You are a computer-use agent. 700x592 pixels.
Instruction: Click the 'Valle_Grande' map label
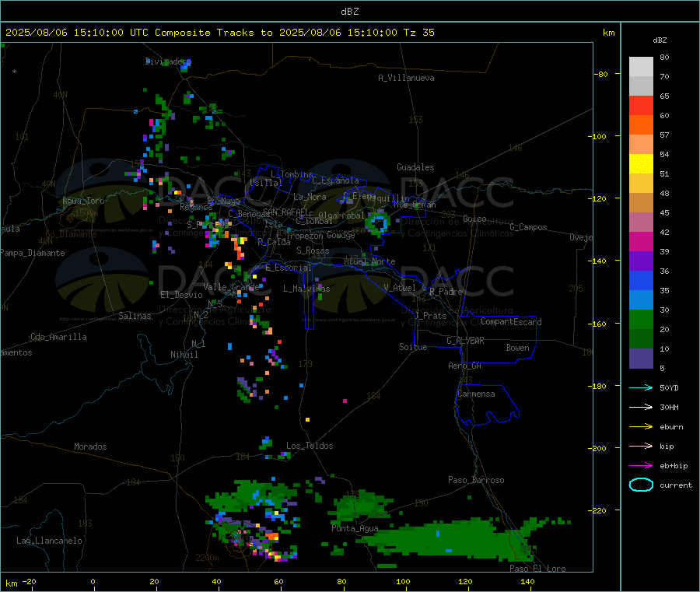[231, 286]
